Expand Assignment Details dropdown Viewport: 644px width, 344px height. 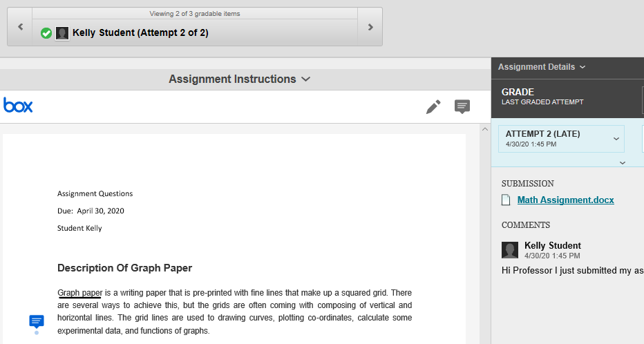tap(541, 67)
